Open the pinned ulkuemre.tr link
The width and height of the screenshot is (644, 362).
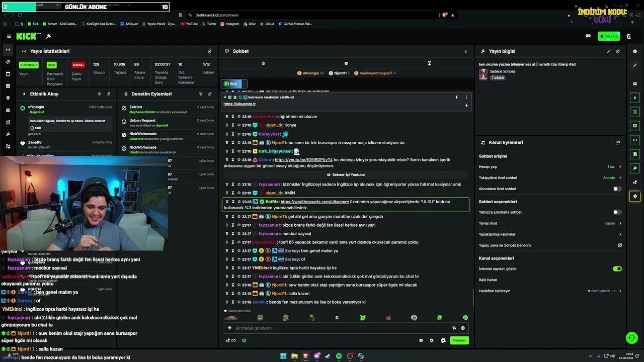click(x=239, y=104)
